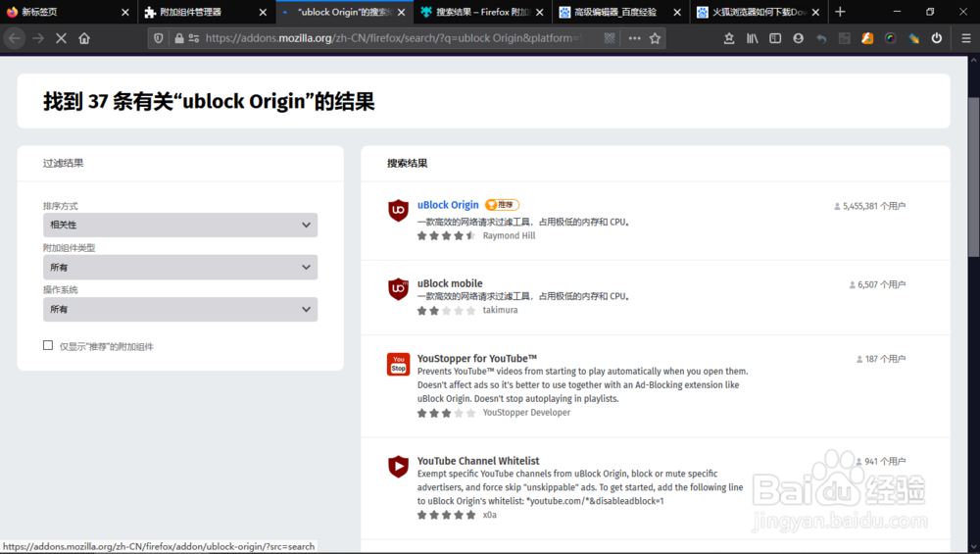Open the uBlock mobile add-on link
The width and height of the screenshot is (980, 554).
450,283
